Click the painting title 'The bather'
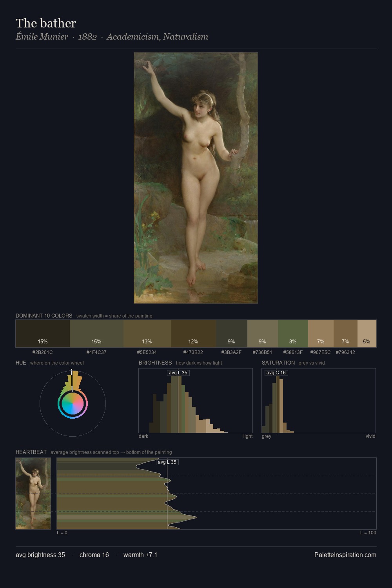 (46, 23)
